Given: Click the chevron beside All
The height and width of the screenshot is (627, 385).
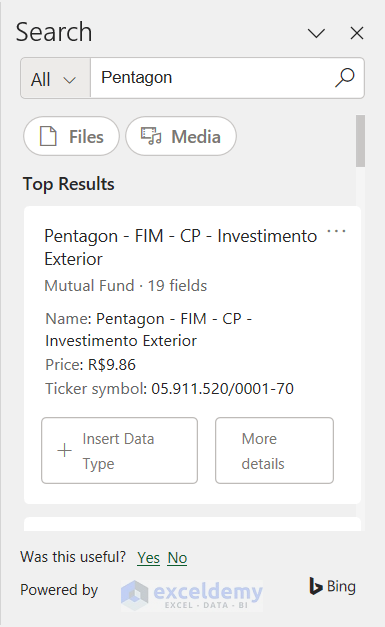Looking at the screenshot, I should click(x=70, y=80).
